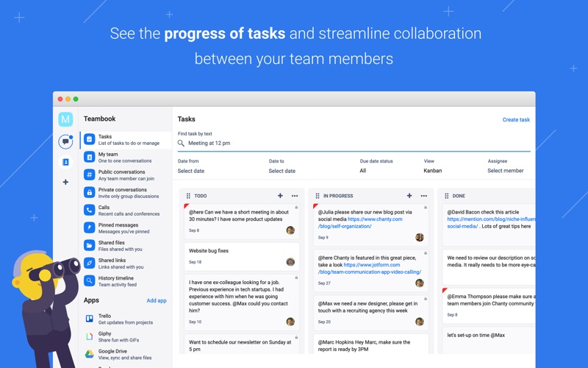
Task: Click the plus icon in left rail
Action: (x=65, y=182)
